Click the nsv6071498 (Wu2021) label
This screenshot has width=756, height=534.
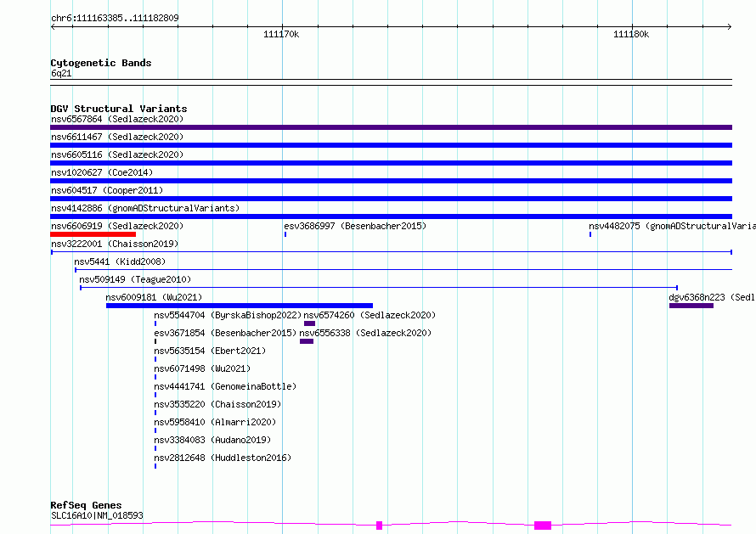[x=202, y=368]
